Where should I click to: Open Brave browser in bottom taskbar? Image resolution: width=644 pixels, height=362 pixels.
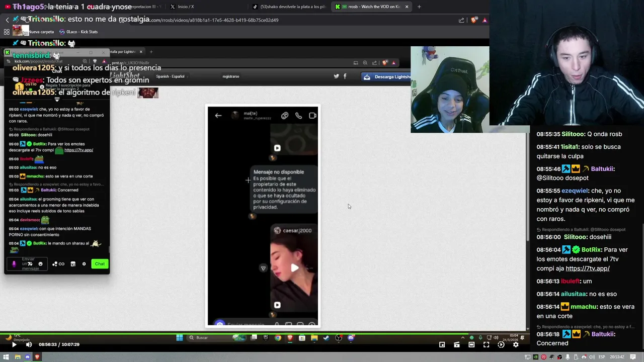point(37,357)
